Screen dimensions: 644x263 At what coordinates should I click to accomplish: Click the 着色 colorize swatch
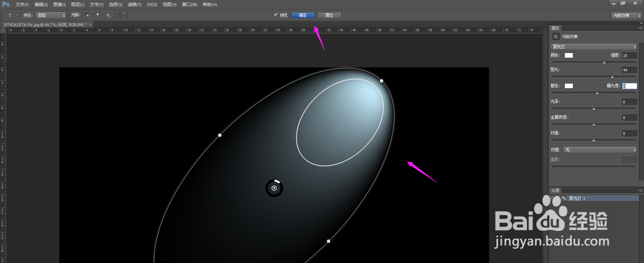(x=569, y=86)
